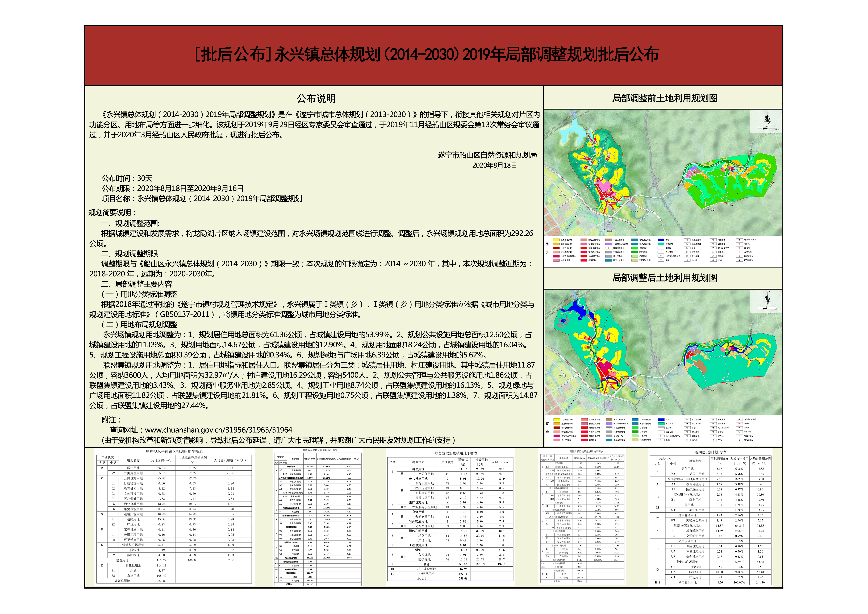Open the 近期建设控制指标表 table thumbnail
This screenshot has height=614, width=868.
pyautogui.click(x=710, y=518)
